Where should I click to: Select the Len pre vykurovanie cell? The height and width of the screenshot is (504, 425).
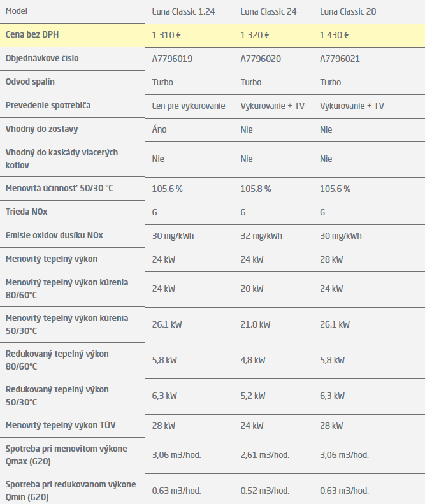click(x=189, y=106)
